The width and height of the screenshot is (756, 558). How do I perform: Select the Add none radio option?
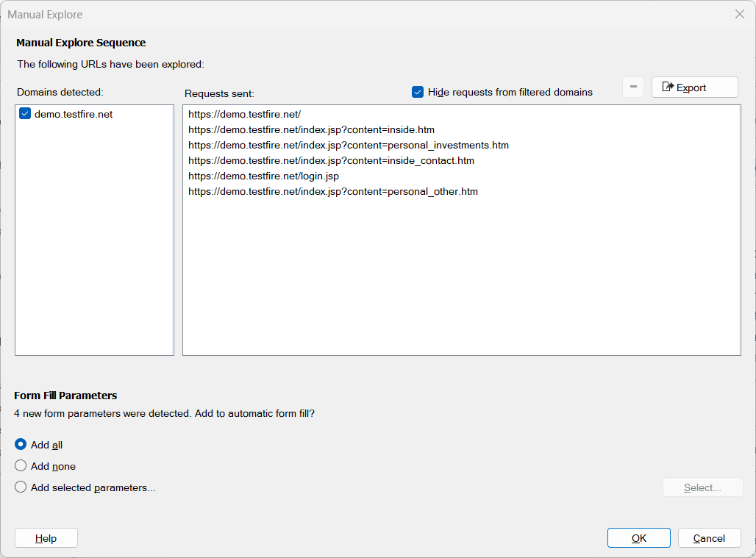(x=21, y=466)
